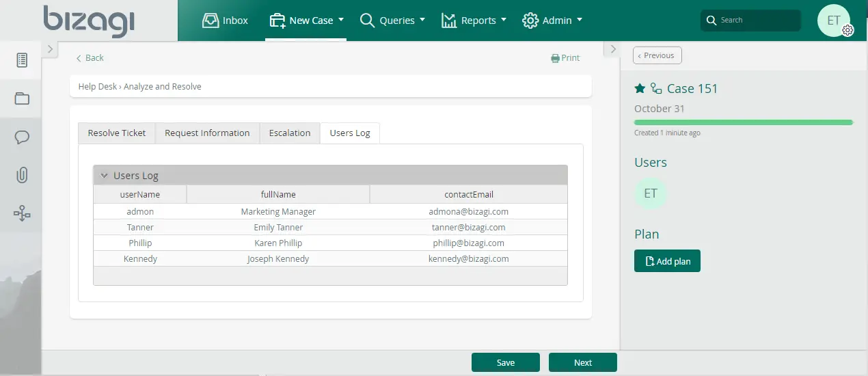The image size is (868, 376).
Task: Click the Queries magnifier icon
Action: (x=367, y=21)
